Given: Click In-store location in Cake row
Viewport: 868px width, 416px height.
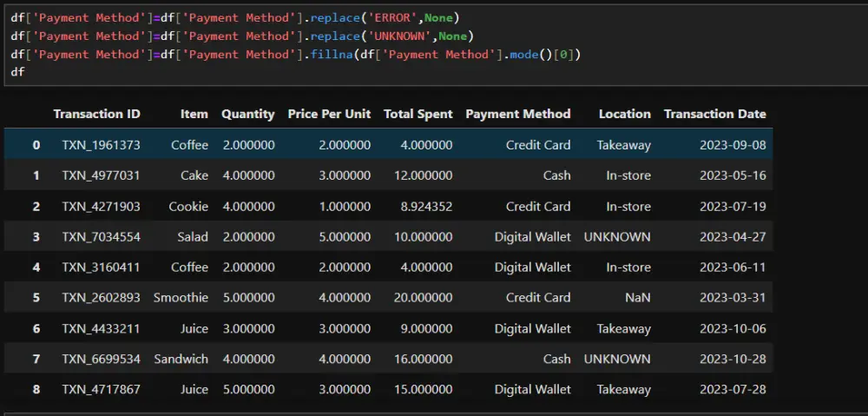Looking at the screenshot, I should pos(628,175).
